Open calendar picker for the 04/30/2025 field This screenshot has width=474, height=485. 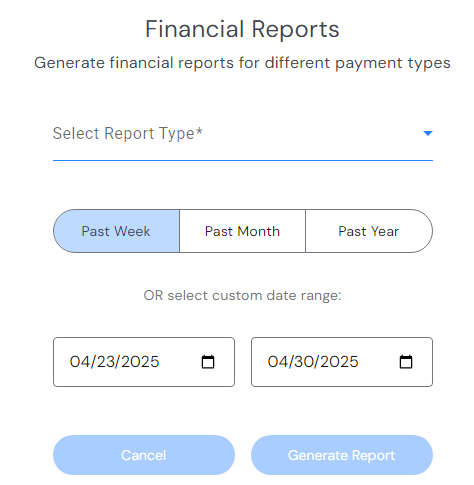tap(406, 362)
